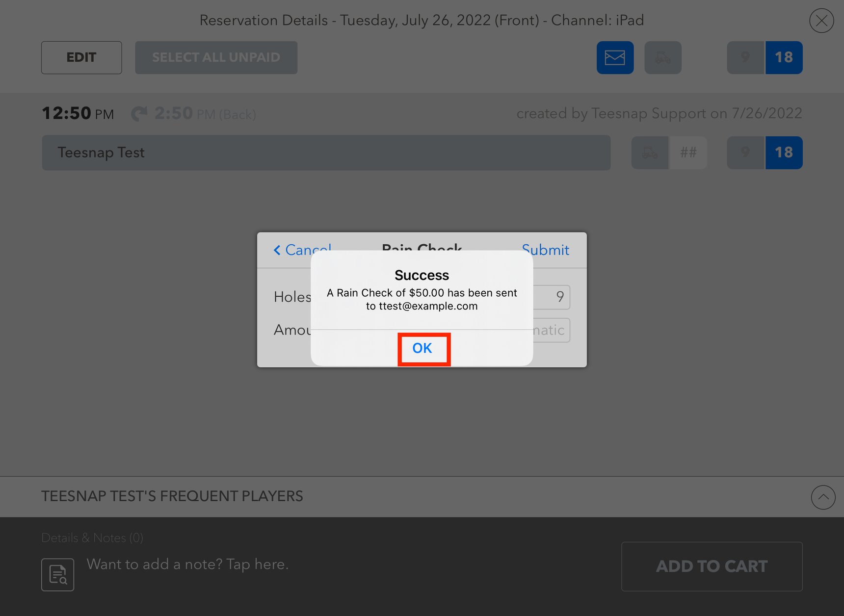Collapse the Frequent Players section
This screenshot has width=844, height=616.
click(x=823, y=497)
